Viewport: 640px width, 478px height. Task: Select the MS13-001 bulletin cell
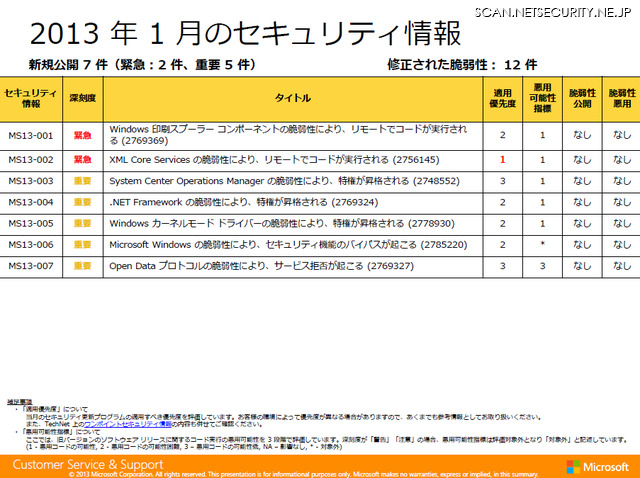click(31, 136)
